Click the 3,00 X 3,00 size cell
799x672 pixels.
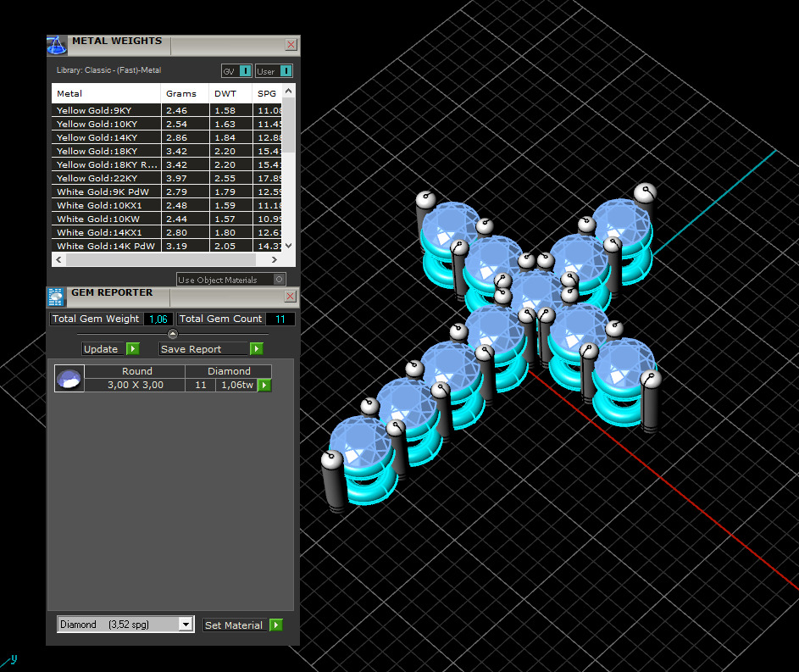click(x=135, y=385)
